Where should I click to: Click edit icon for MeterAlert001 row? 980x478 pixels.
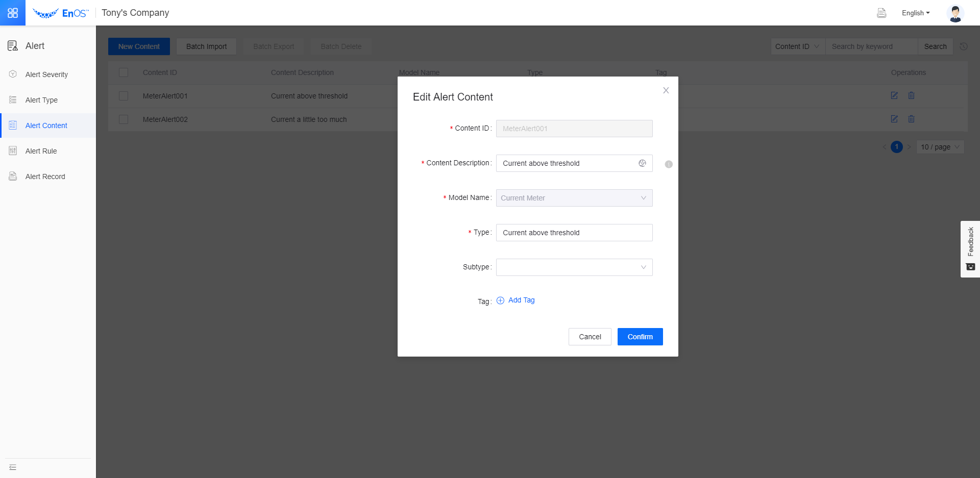[x=894, y=95]
